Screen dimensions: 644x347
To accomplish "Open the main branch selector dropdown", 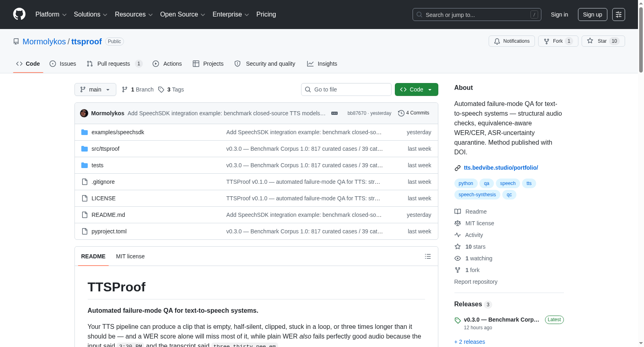I will 95,89.
